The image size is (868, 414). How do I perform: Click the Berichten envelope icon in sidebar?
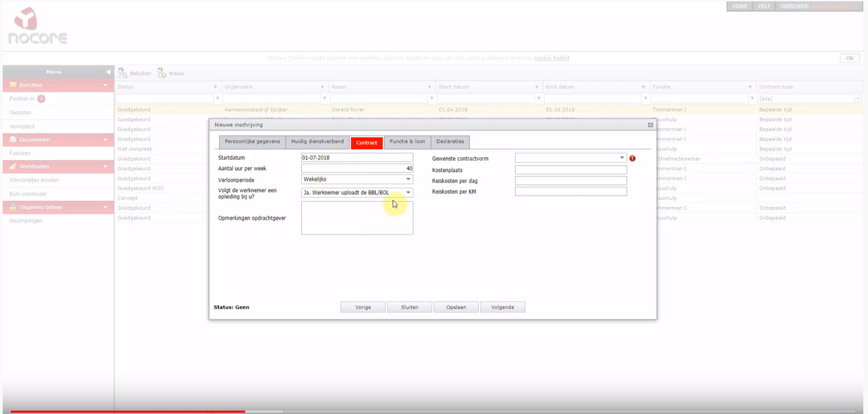(13, 85)
